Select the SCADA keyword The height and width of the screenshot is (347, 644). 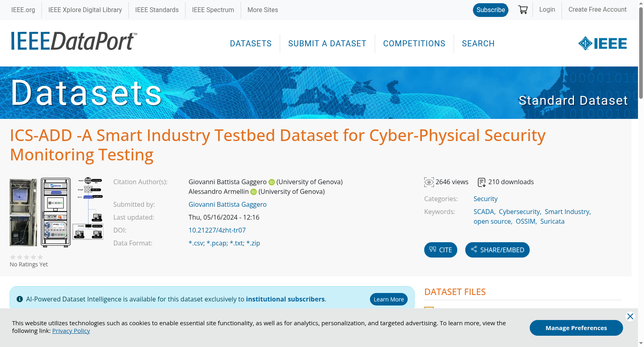pyautogui.click(x=484, y=212)
